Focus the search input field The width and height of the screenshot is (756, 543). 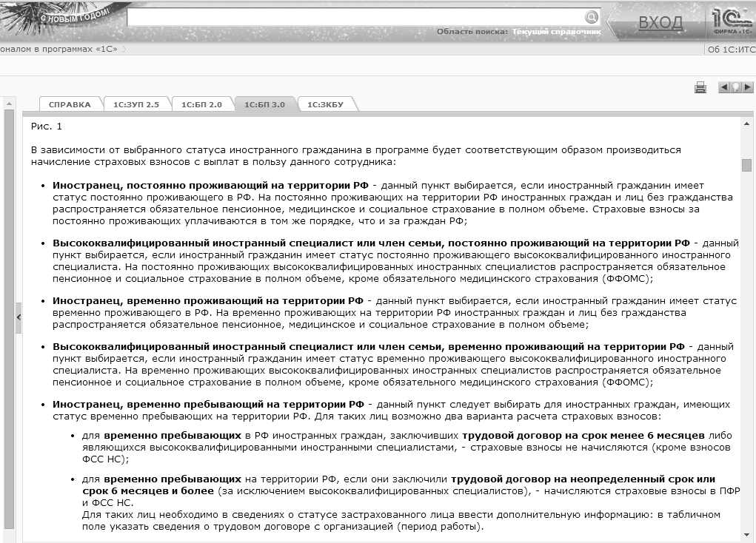(x=356, y=17)
